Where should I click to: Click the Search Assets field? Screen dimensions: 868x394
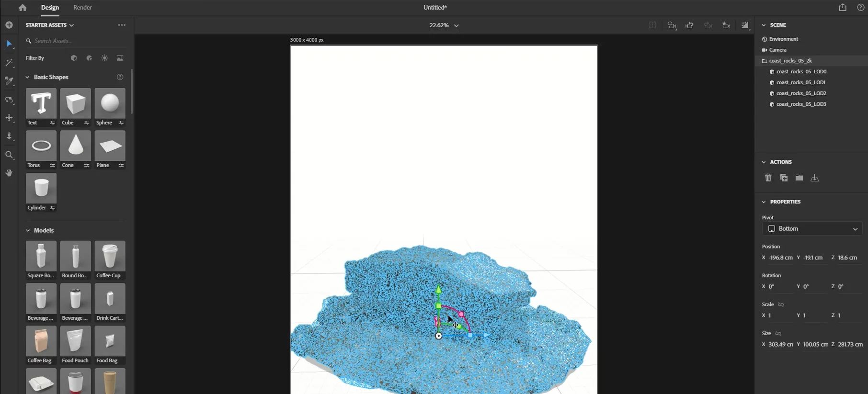(77, 41)
